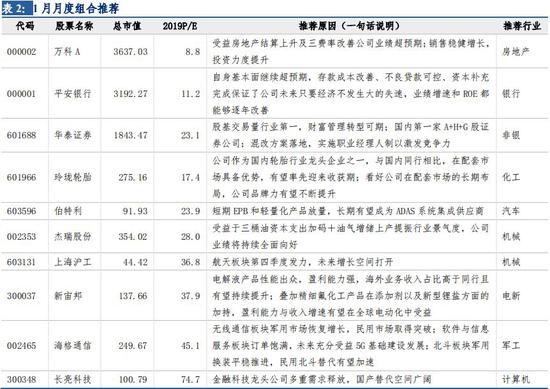
Task: Select 上海沪工 reason '航天板块第四季度发力'
Action: pos(260,262)
